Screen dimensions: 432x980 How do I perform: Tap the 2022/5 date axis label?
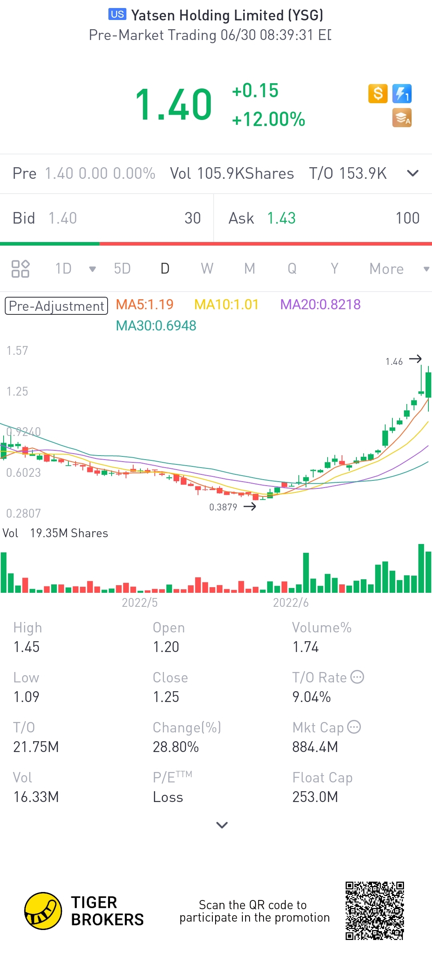[140, 602]
